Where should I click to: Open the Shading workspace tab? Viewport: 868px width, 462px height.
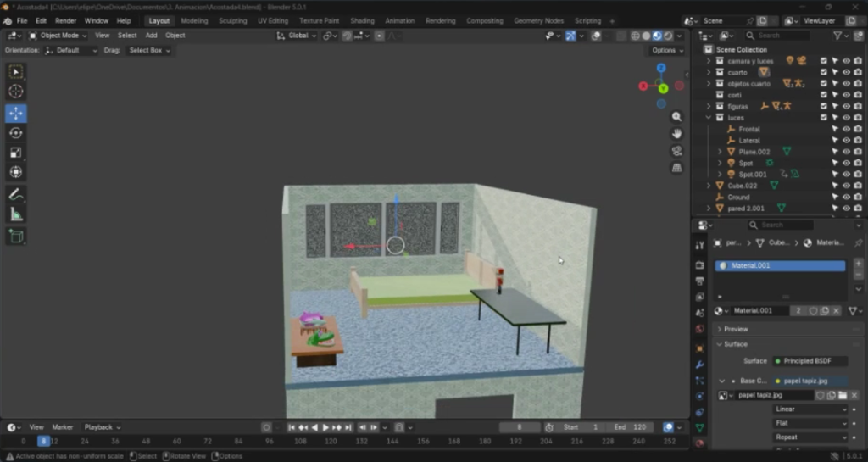click(x=362, y=20)
